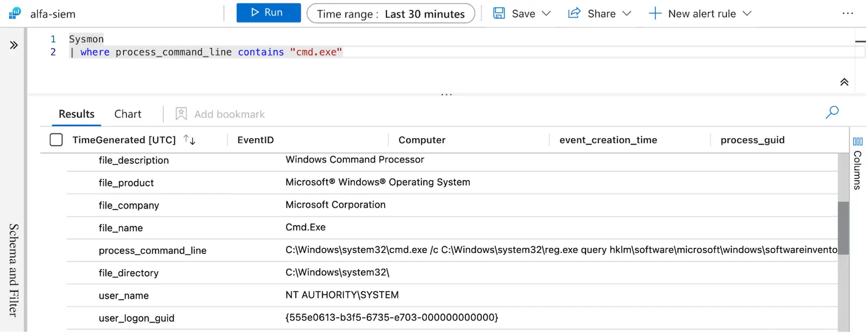Screen dimensions: 868x333
Task: Expand the Schema and Filter pane
Action: (14, 45)
